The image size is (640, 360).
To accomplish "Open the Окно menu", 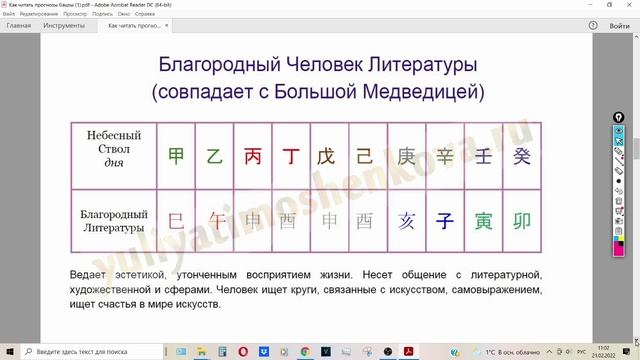I will [x=124, y=14].
